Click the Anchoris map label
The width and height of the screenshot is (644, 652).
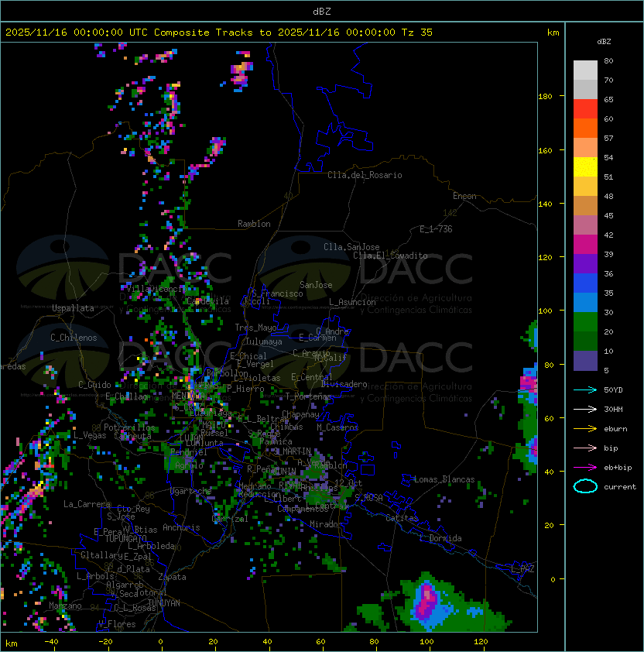(x=181, y=527)
